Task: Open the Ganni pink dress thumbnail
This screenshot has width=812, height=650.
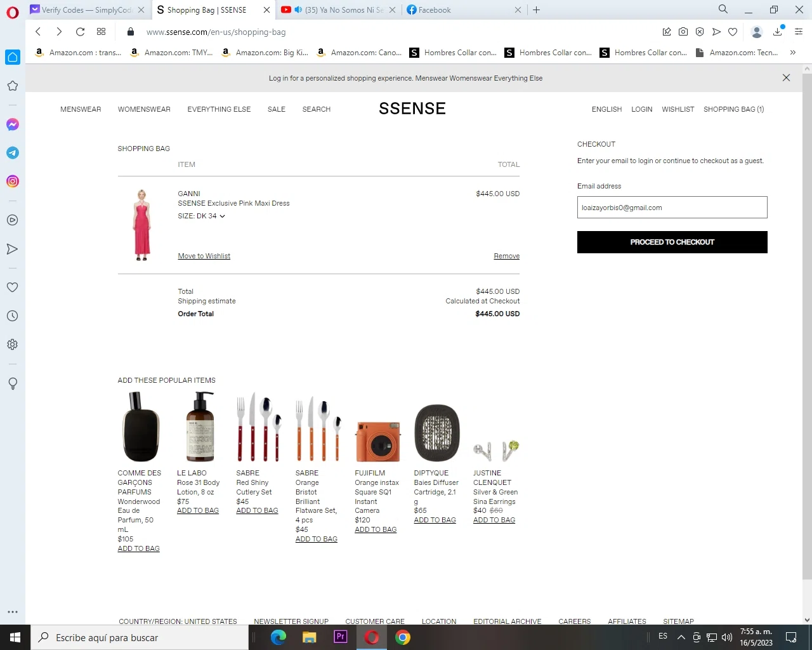Action: click(142, 225)
